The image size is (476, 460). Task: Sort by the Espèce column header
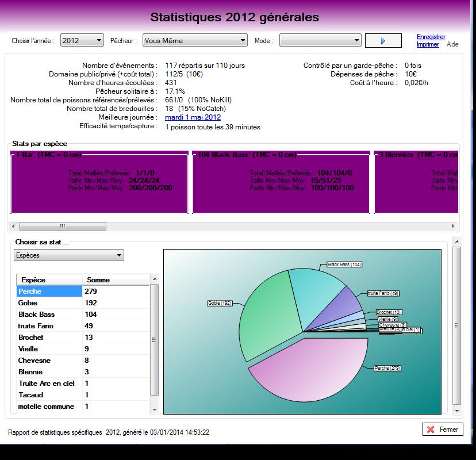[x=49, y=279]
